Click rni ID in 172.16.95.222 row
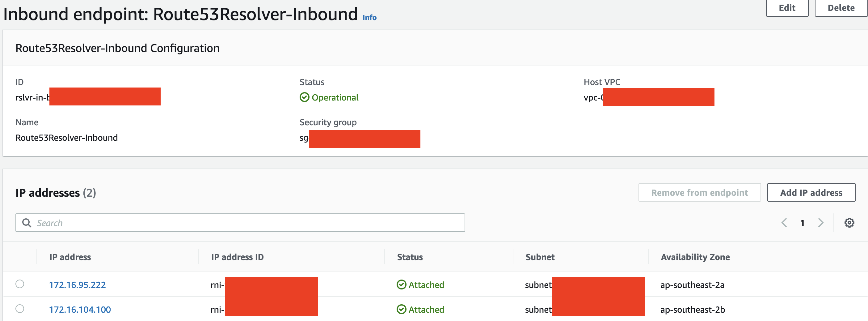The width and height of the screenshot is (868, 321). [x=218, y=285]
